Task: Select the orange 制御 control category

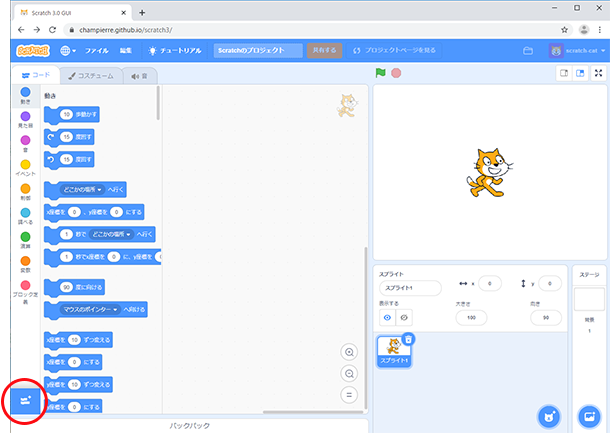Action: (25, 192)
